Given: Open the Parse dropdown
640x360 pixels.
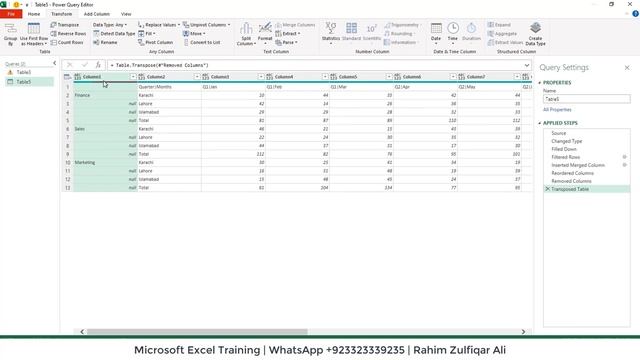Looking at the screenshot, I should 286,42.
